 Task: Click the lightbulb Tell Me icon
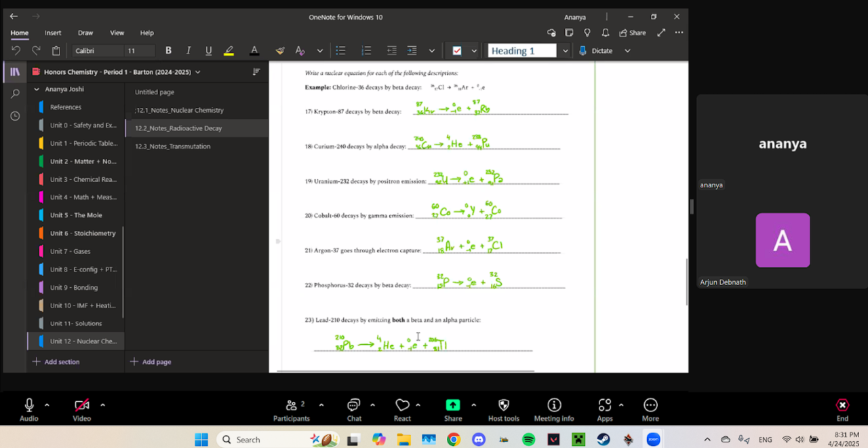(587, 33)
